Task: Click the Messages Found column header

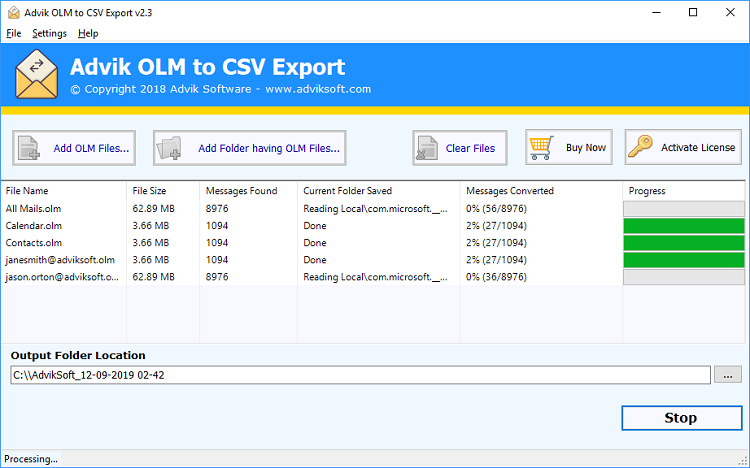Action: coord(249,190)
